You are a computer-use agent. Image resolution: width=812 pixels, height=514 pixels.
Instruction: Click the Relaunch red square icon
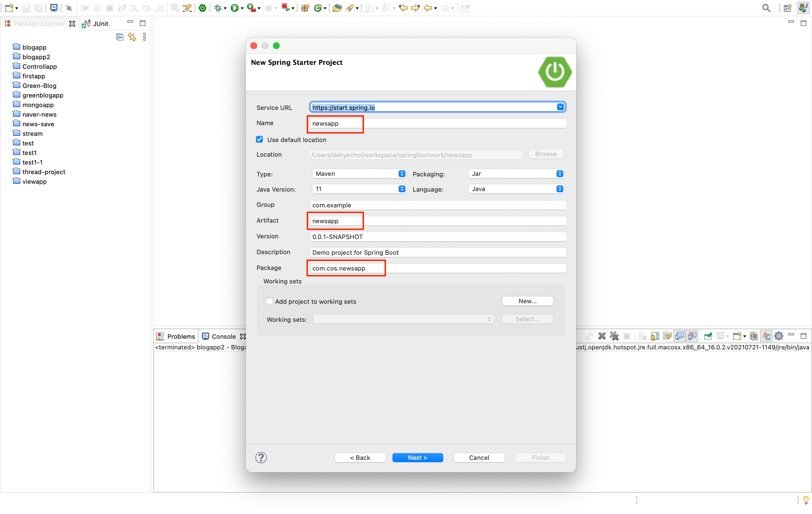point(285,8)
